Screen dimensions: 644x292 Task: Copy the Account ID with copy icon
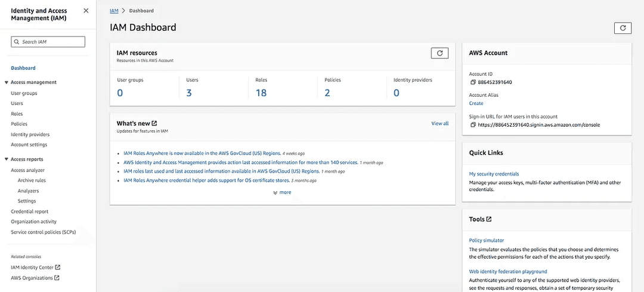click(473, 82)
